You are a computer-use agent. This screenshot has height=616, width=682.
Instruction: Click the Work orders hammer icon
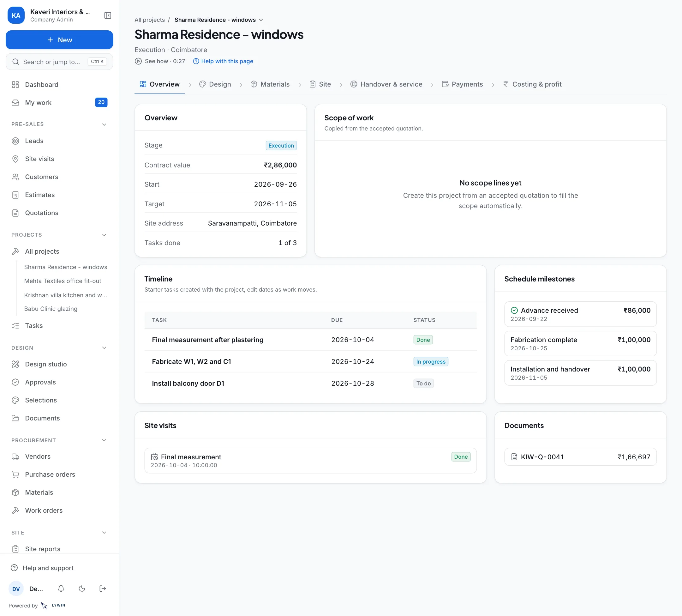pyautogui.click(x=15, y=510)
